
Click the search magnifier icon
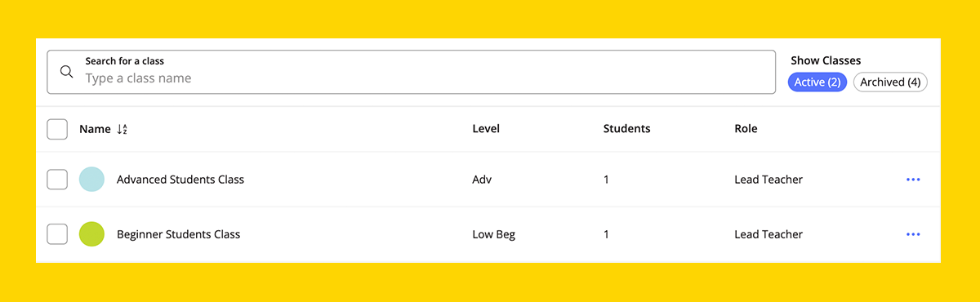tap(67, 72)
